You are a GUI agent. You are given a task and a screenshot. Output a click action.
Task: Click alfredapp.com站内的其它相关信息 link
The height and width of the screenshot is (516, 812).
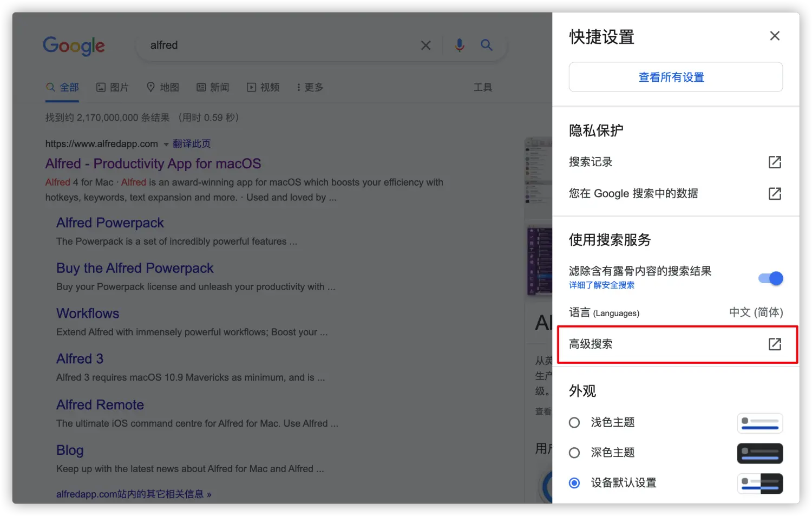point(134,494)
